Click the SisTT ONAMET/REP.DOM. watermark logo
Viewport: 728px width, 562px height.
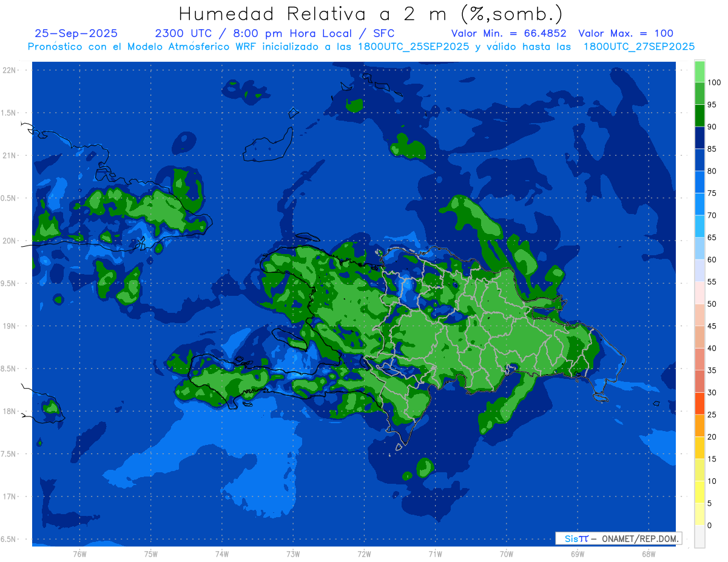(x=619, y=538)
